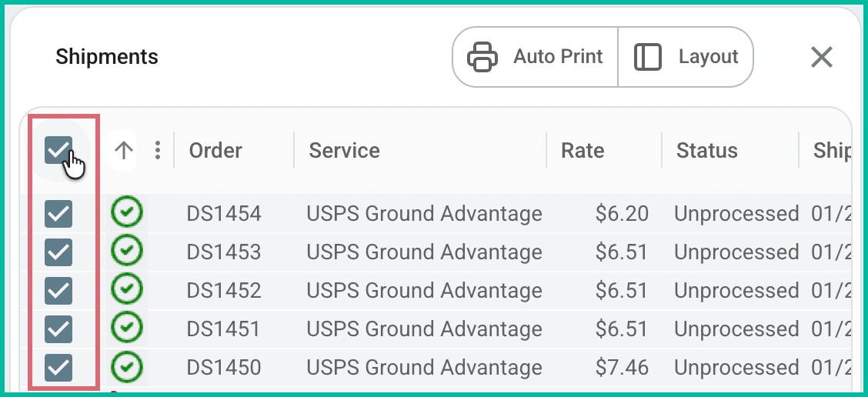
Task: Click the green checkmark status icon for DS1450
Action: click(x=127, y=366)
